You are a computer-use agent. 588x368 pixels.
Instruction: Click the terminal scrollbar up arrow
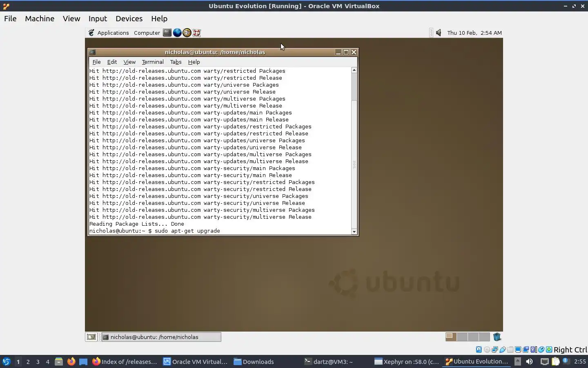(x=354, y=70)
